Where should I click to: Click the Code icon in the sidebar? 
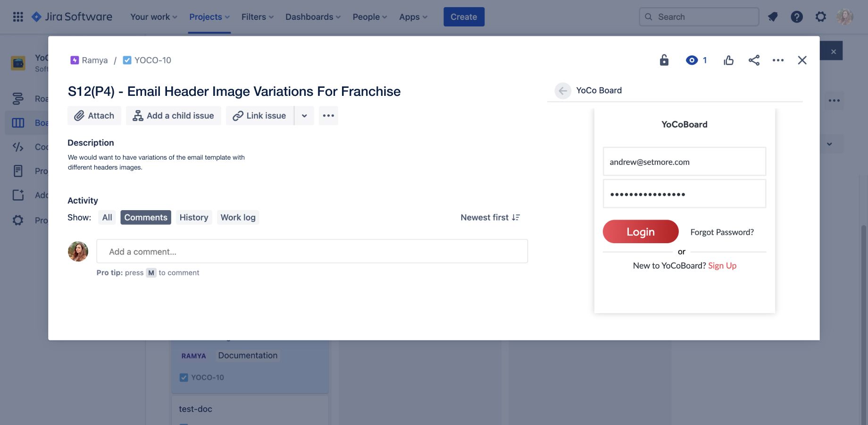[x=18, y=147]
